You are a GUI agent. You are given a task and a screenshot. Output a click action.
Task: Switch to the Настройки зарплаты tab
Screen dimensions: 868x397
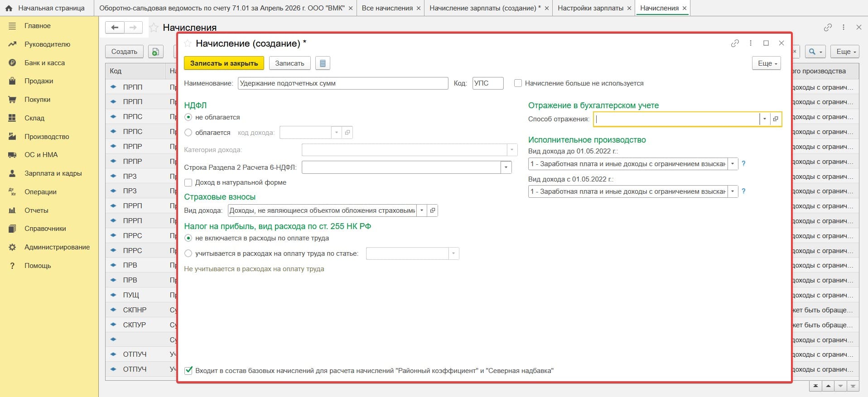(x=590, y=8)
